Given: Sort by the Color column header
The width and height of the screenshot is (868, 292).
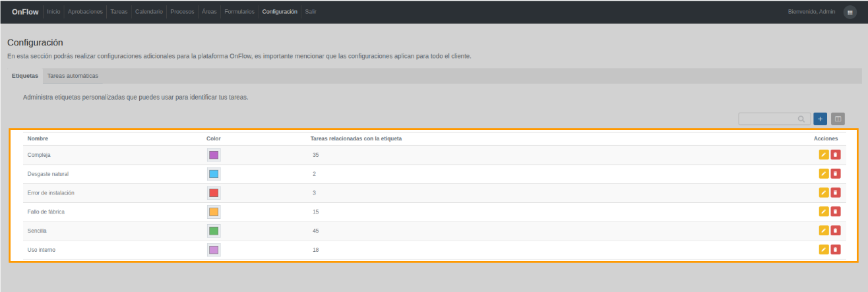Looking at the screenshot, I should click(x=214, y=138).
